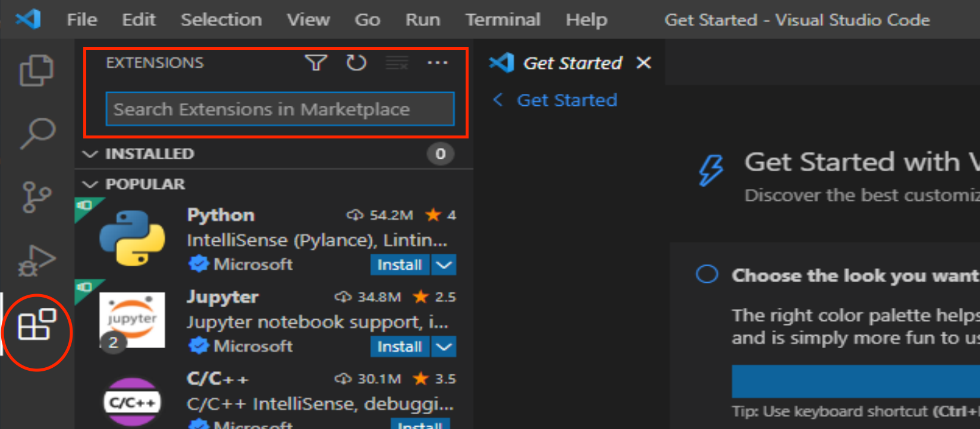Click C/C++ 30.1M download count
This screenshot has height=429, width=980.
[x=379, y=378]
